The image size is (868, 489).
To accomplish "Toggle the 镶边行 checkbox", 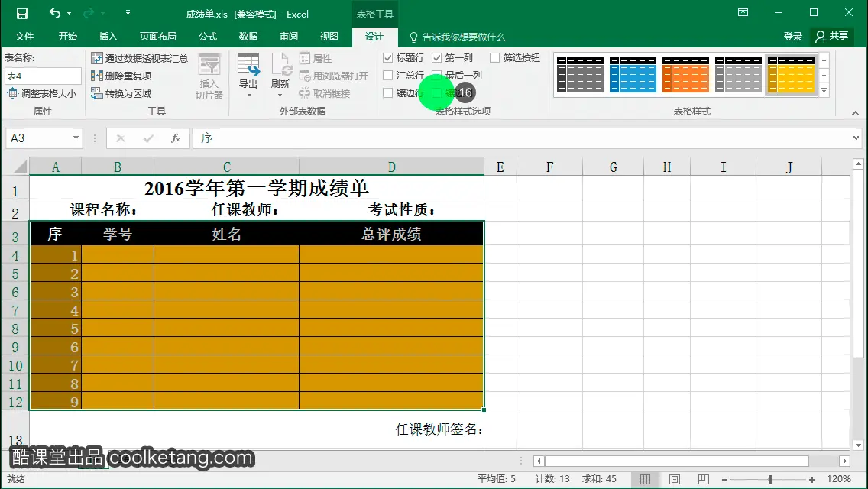I will [388, 93].
